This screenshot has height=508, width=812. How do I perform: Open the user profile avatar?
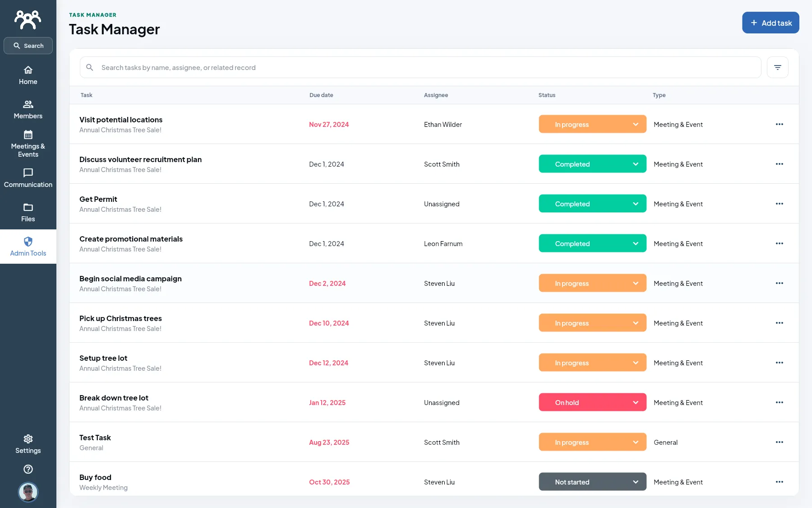click(x=28, y=492)
